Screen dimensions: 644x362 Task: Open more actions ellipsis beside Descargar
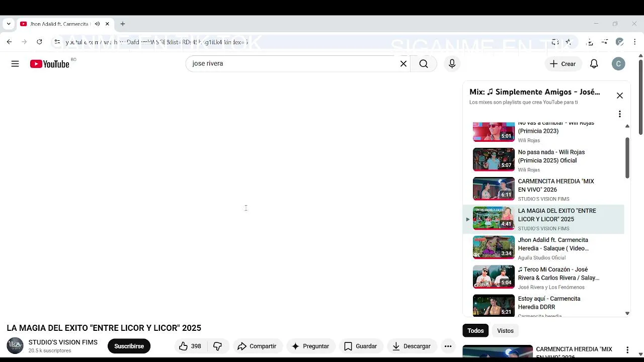pyautogui.click(x=448, y=346)
